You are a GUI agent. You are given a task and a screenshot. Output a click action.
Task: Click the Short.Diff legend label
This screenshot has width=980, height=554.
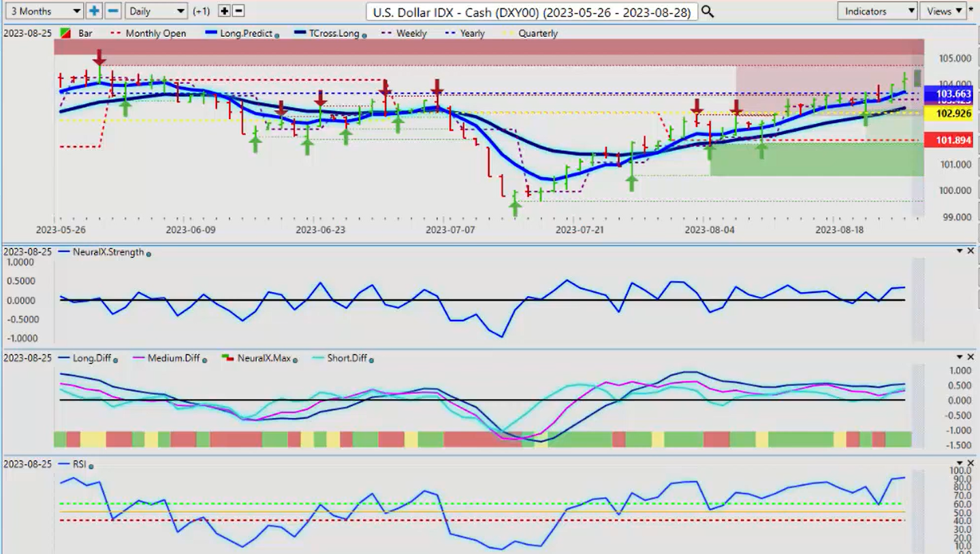point(347,358)
